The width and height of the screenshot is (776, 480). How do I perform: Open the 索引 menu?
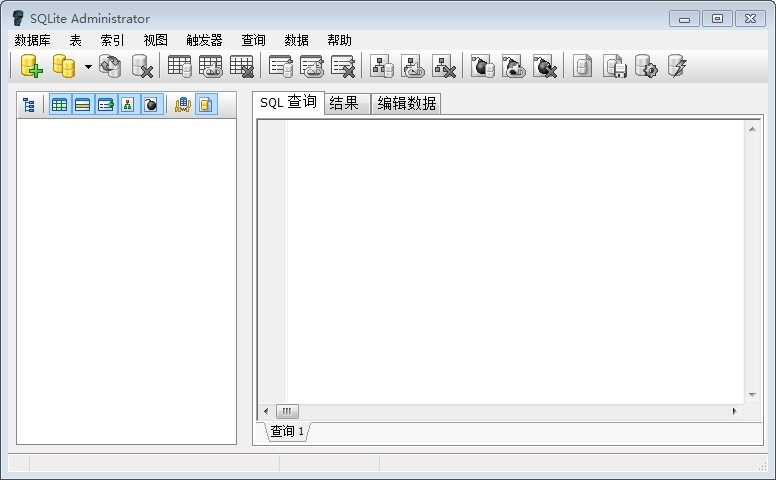point(112,40)
